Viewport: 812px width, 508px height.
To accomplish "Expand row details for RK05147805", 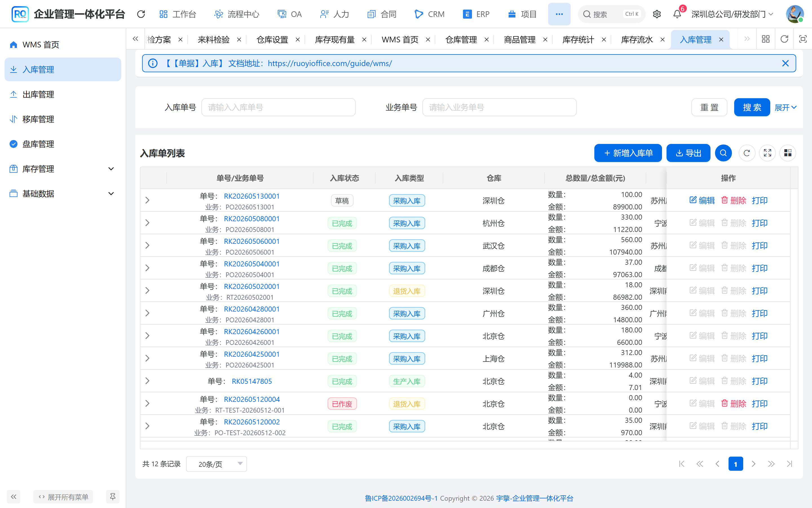I will click(x=147, y=381).
